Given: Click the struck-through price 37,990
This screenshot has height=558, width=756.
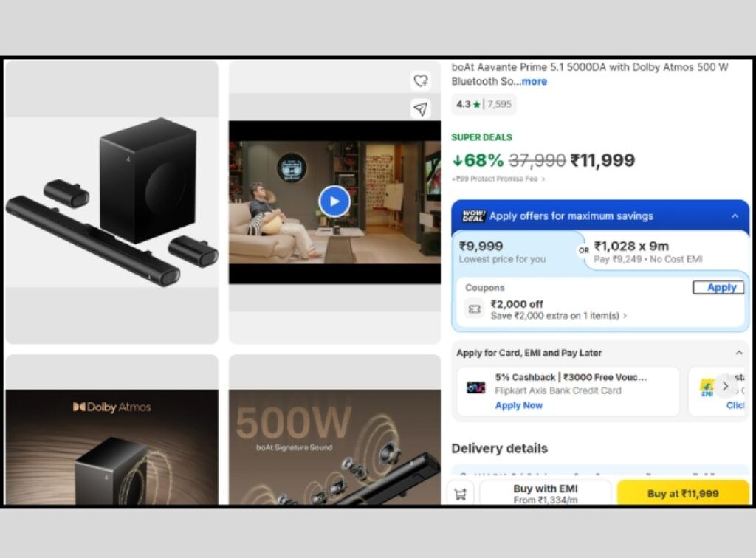Looking at the screenshot, I should 537,160.
